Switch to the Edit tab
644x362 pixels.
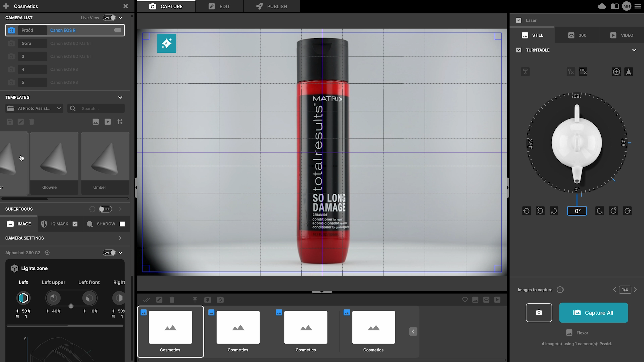point(219,6)
